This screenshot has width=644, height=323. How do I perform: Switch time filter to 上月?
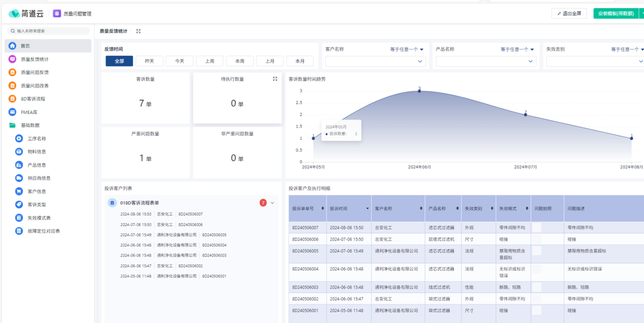tap(269, 61)
